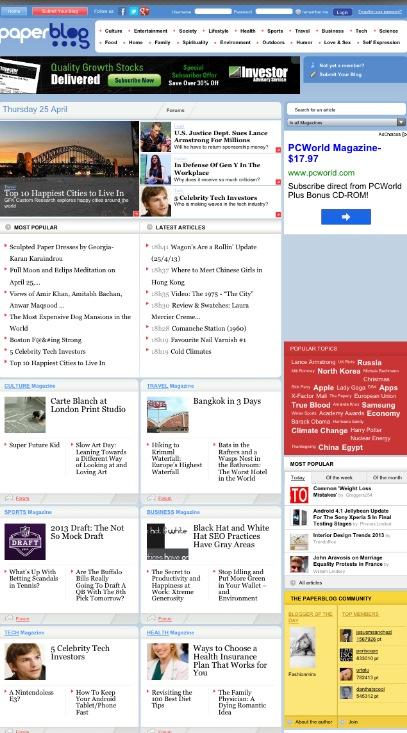Click the Home button in top bar
This screenshot has height=733, width=407.
coord(14,11)
